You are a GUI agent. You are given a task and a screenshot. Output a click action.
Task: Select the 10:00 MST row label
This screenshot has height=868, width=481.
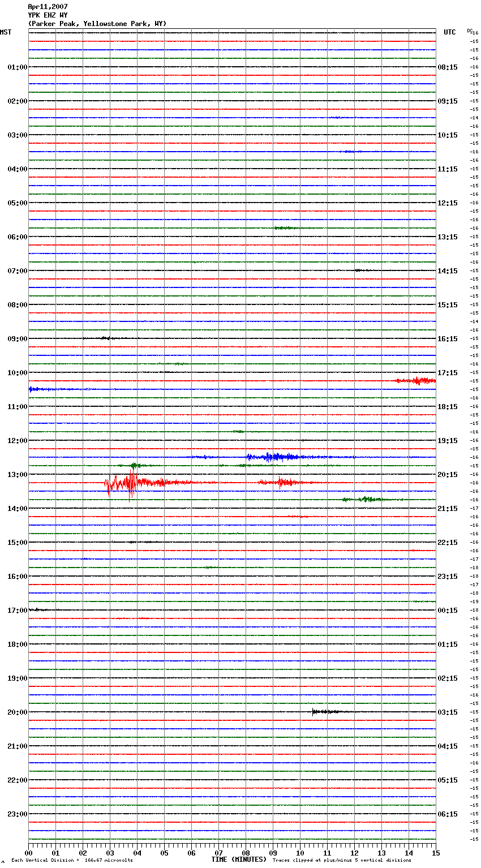coord(18,373)
